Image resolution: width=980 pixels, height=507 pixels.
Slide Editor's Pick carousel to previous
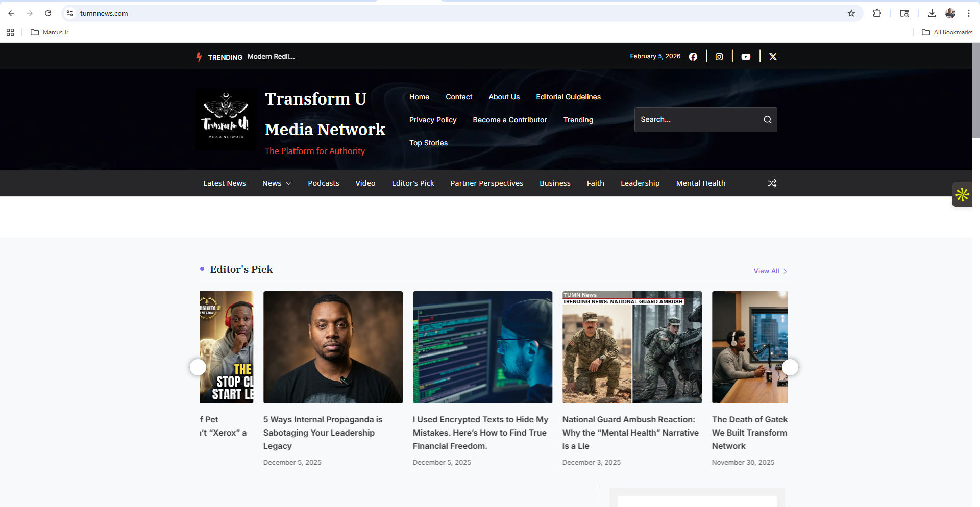pos(198,367)
